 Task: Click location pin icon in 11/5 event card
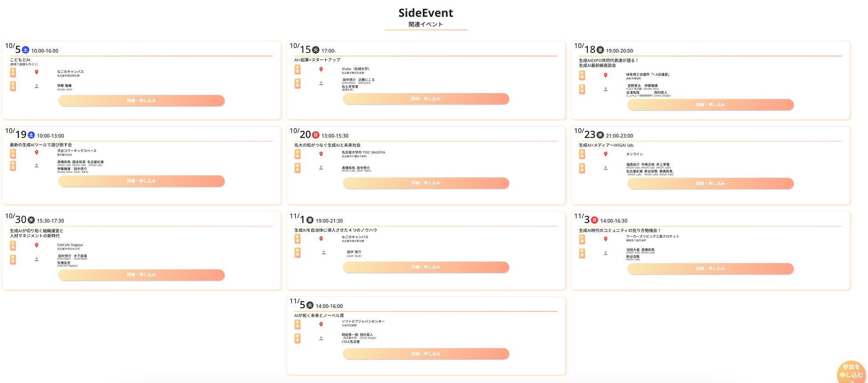tap(321, 324)
